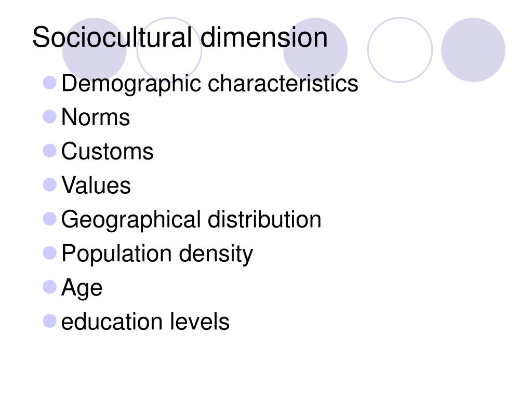Image resolution: width=532 pixels, height=399 pixels.
Task: Click bullet dot beside education levels
Action: click(x=49, y=321)
